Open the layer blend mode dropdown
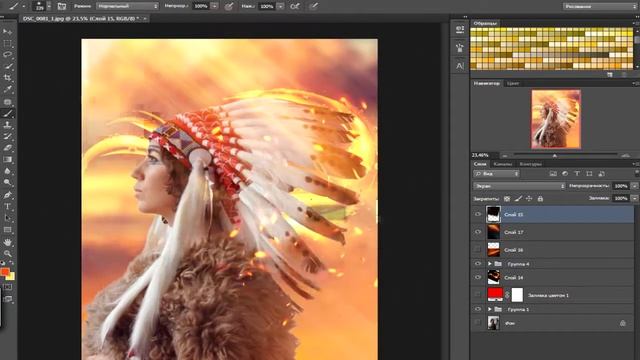The image size is (640, 360). coord(519,186)
